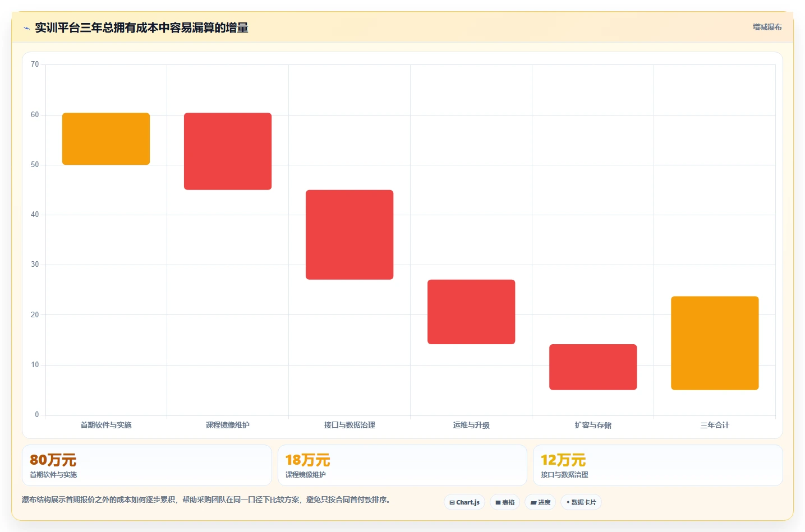Viewport: 805px width, 532px height.
Task: Select the 数据卡片 tag chip
Action: 581,502
